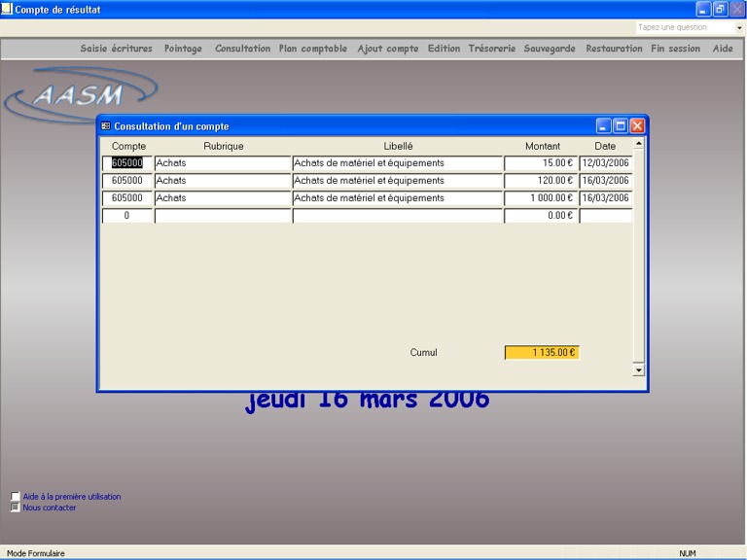This screenshot has width=747, height=560.
Task: Click the Compte field of the 1 000.00 € row
Action: click(x=127, y=198)
